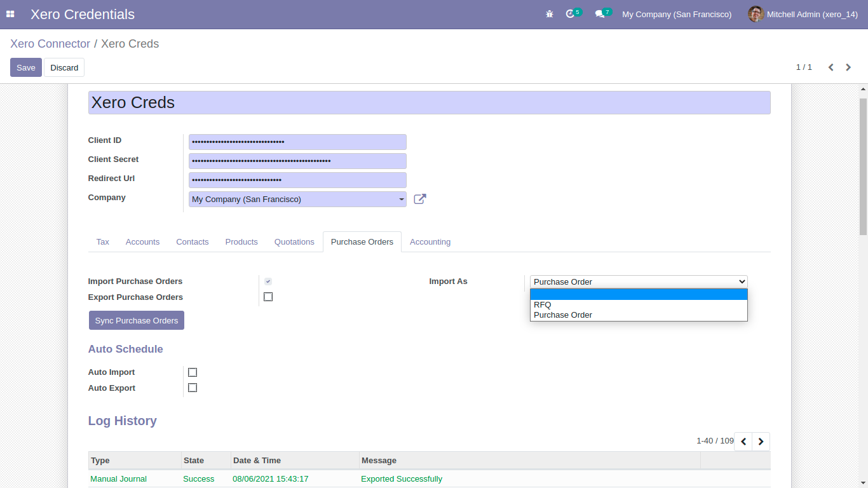This screenshot has height=488, width=868.
Task: Click the Manual Journal log cell
Action: (118, 479)
